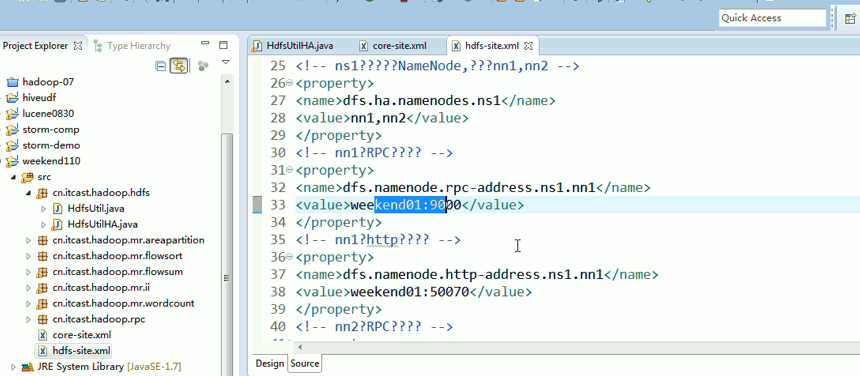The height and width of the screenshot is (376, 860).
Task: Collapse the cn.itcast.hadoop.hdfs package
Action: pos(28,193)
